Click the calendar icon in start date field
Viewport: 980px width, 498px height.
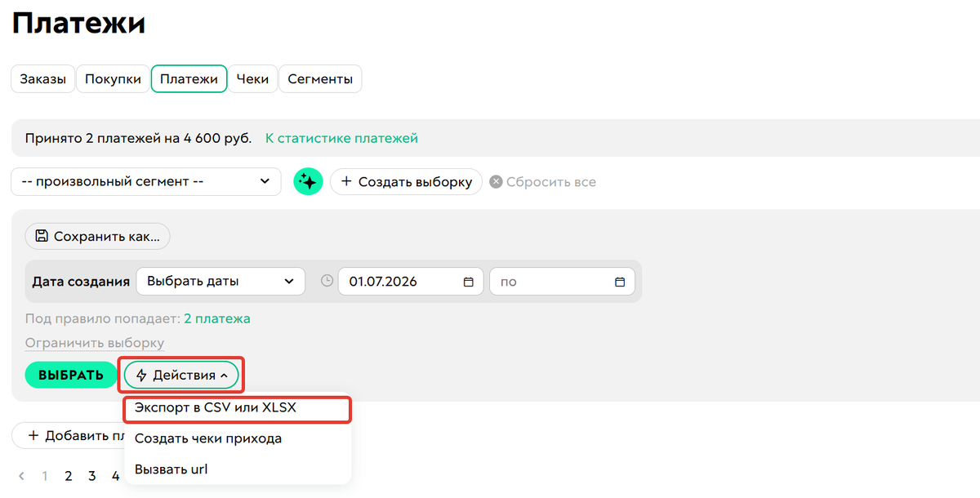coord(468,282)
